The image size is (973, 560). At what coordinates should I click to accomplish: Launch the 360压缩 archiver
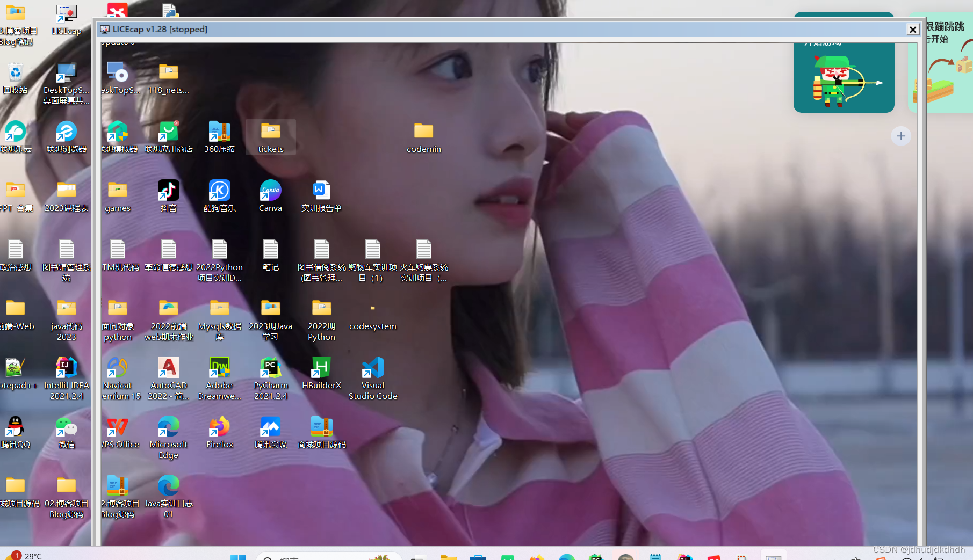point(220,137)
